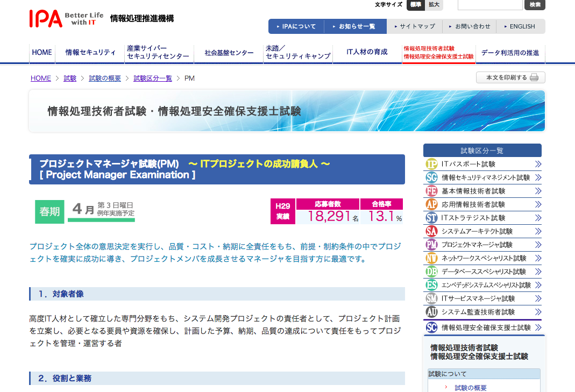The width and height of the screenshot is (575, 392).
Task: Open the IT人材の育成 navigation tab
Action: (x=367, y=53)
